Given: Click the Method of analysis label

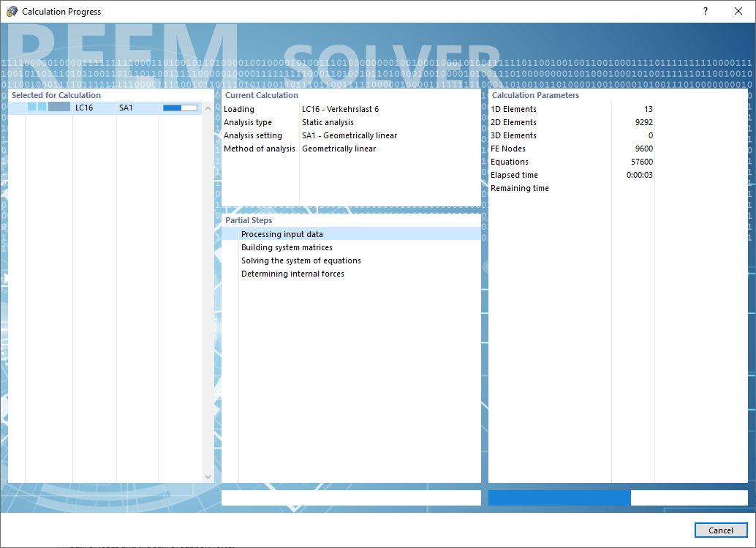Looking at the screenshot, I should click(x=260, y=149).
